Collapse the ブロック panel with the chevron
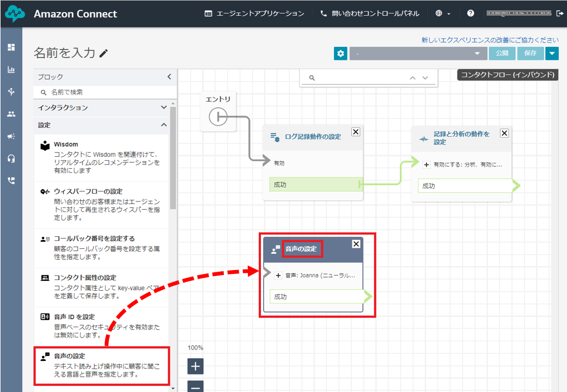The image size is (567, 392). point(169,77)
